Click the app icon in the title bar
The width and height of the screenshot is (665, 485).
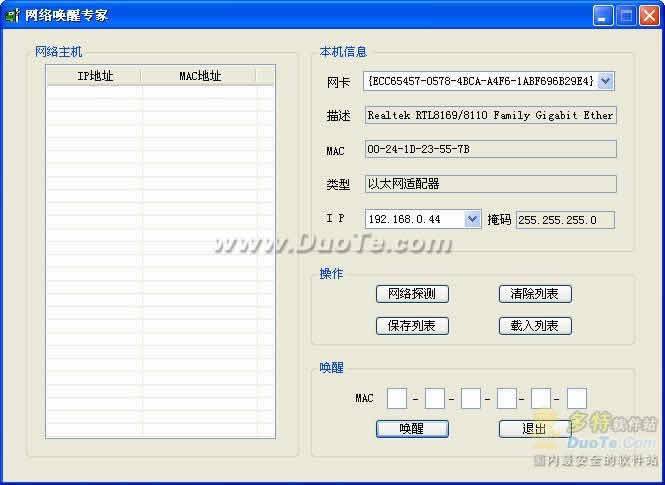pos(13,15)
